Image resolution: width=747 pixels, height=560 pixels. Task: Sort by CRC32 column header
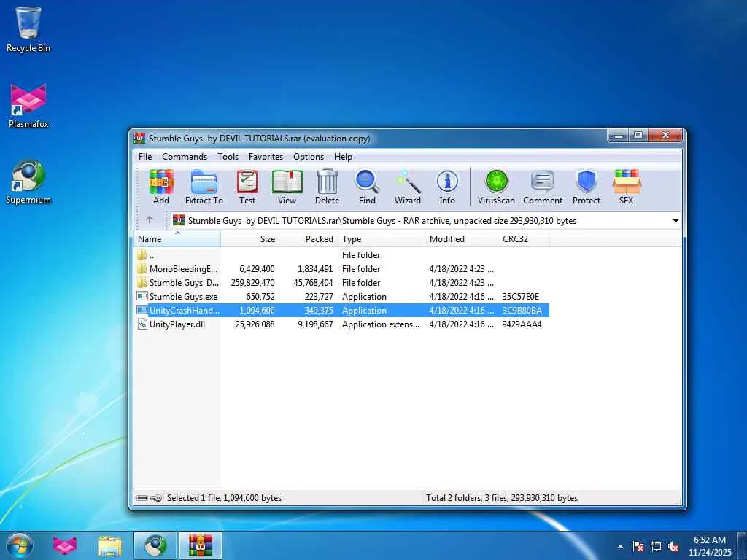[523, 239]
